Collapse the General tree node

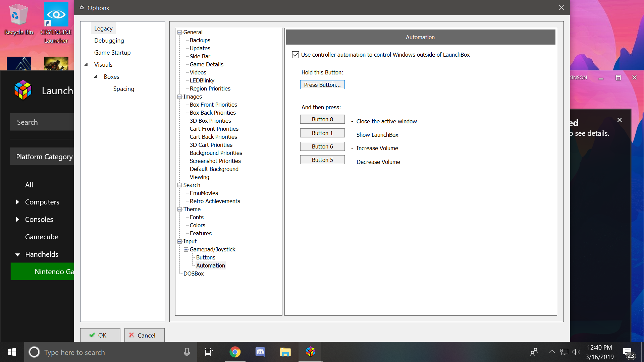[x=179, y=33]
